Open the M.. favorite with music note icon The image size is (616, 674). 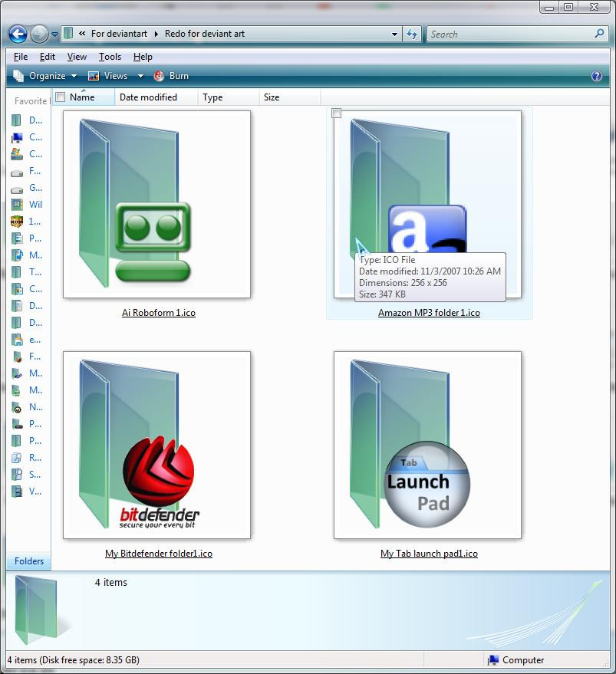[27, 255]
